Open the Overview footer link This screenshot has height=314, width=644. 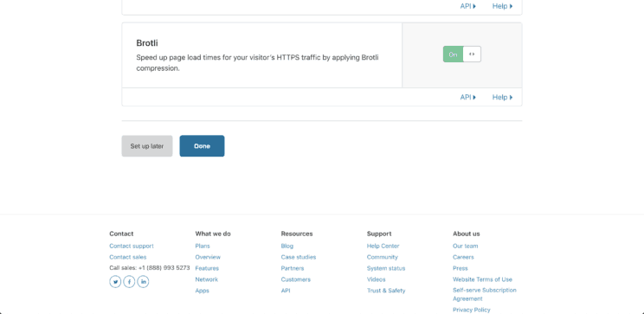(x=208, y=257)
